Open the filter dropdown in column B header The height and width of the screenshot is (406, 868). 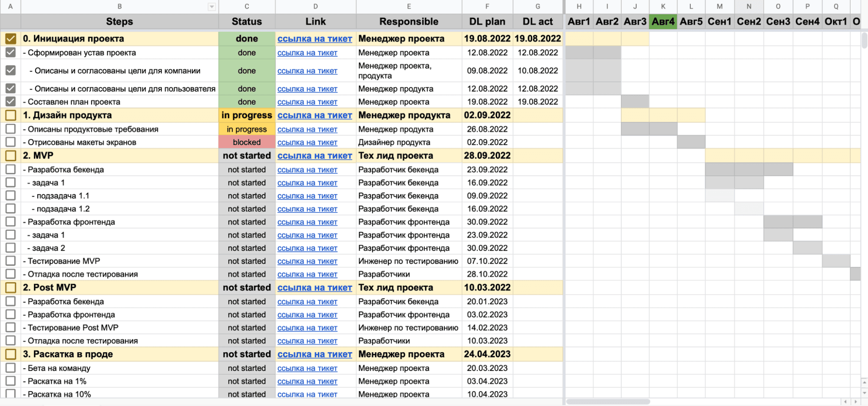pyautogui.click(x=211, y=7)
